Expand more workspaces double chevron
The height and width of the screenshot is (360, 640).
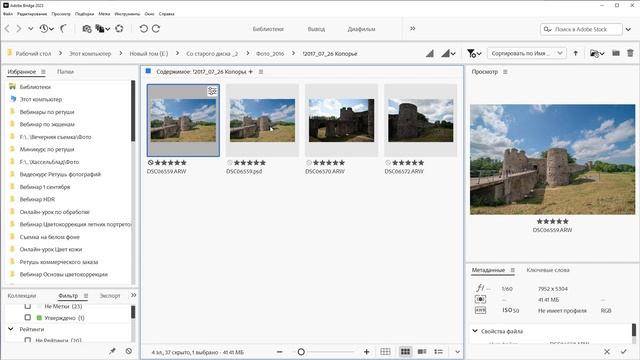tap(413, 29)
